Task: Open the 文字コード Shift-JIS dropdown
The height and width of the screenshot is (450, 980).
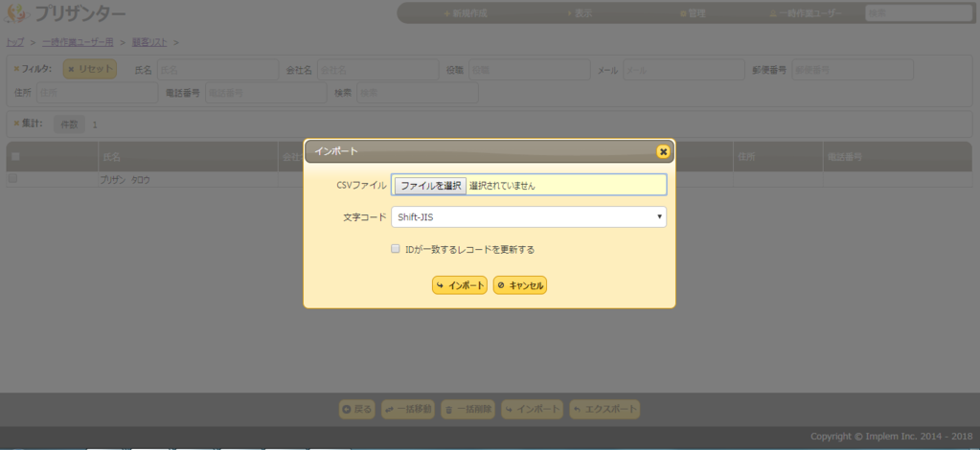Action: (529, 217)
